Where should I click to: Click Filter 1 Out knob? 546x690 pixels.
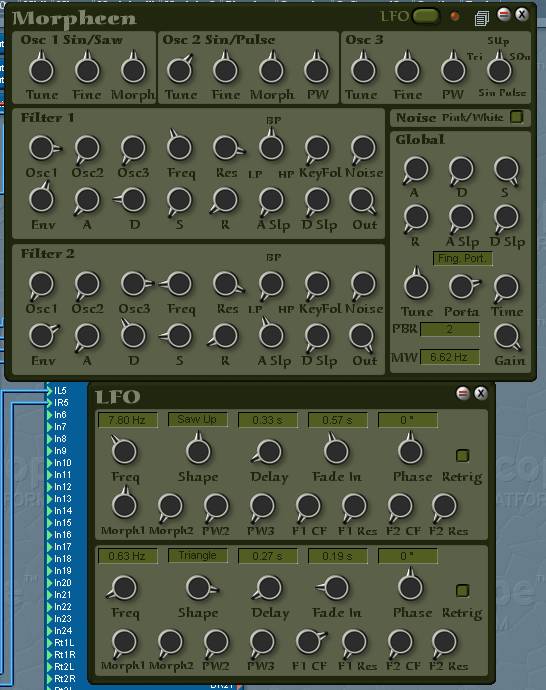[363, 199]
